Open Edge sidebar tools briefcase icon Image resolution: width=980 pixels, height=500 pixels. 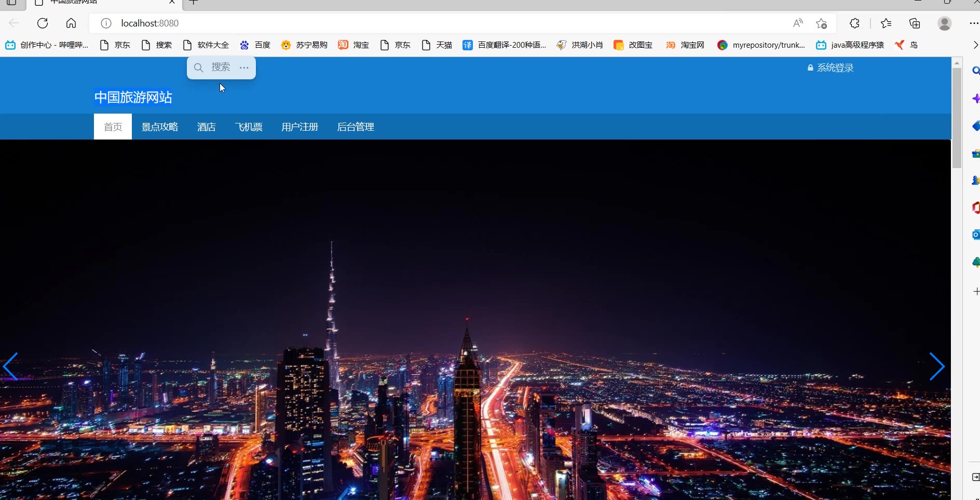tap(975, 154)
